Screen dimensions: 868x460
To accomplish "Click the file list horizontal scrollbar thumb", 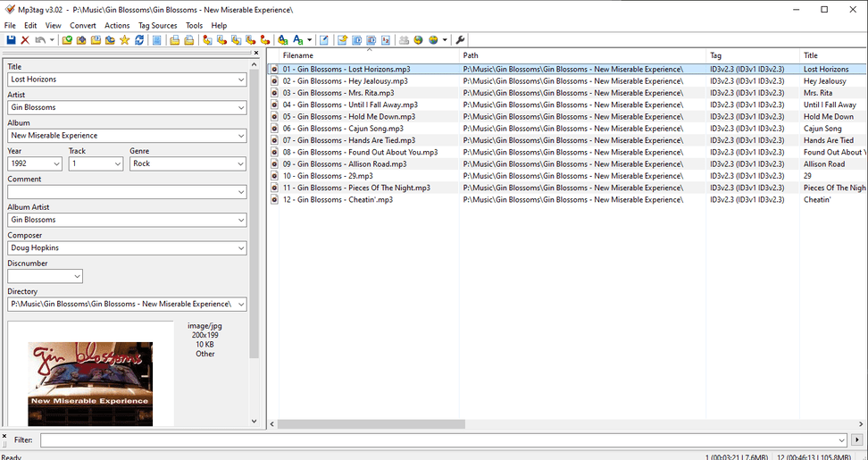I will [x=371, y=424].
